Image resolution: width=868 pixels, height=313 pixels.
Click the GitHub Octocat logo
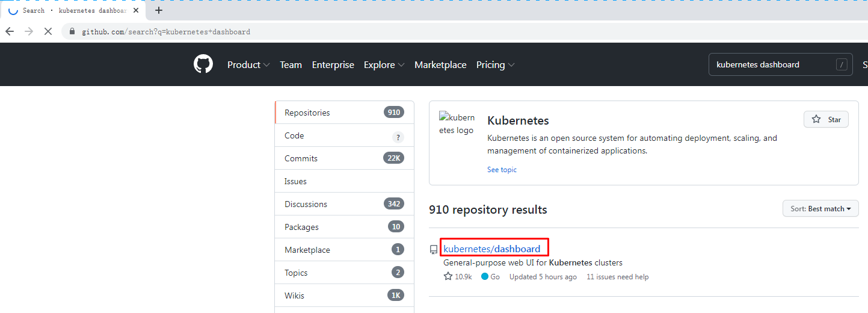(x=203, y=64)
